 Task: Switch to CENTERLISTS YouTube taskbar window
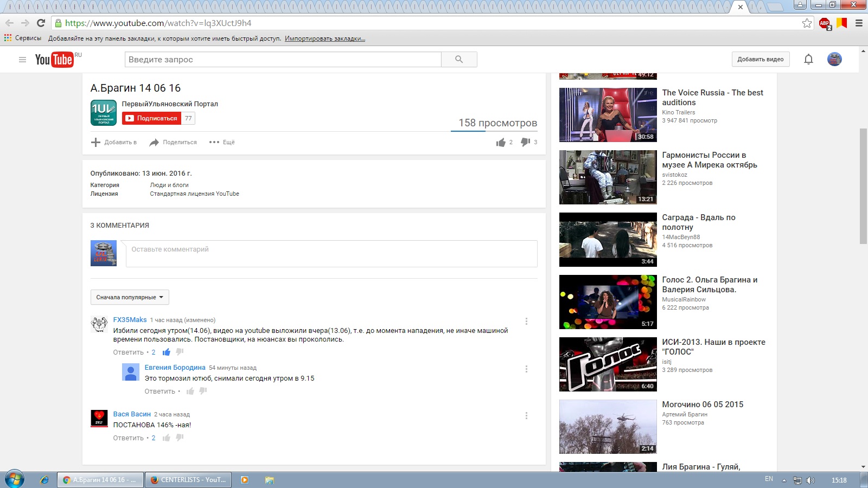(188, 480)
